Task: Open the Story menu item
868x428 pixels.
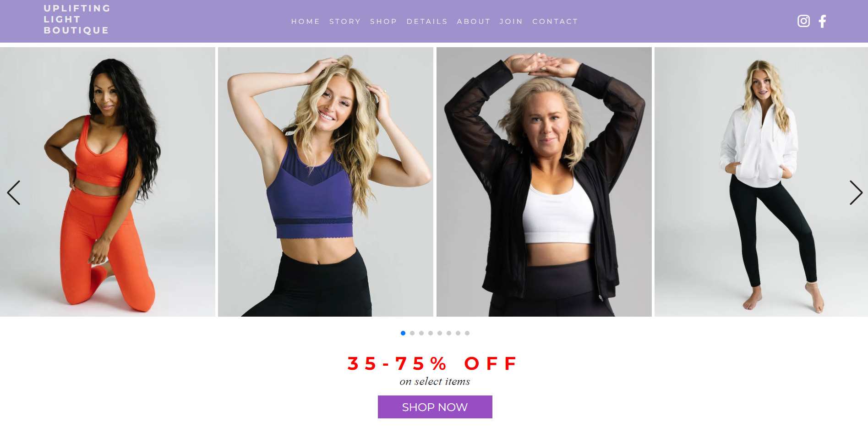Action: click(x=345, y=22)
